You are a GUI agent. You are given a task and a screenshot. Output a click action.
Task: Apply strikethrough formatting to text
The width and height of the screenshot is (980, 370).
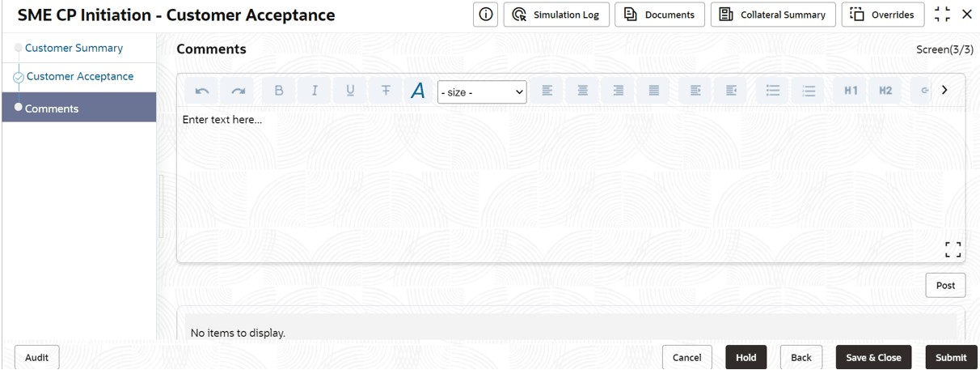pyautogui.click(x=386, y=91)
